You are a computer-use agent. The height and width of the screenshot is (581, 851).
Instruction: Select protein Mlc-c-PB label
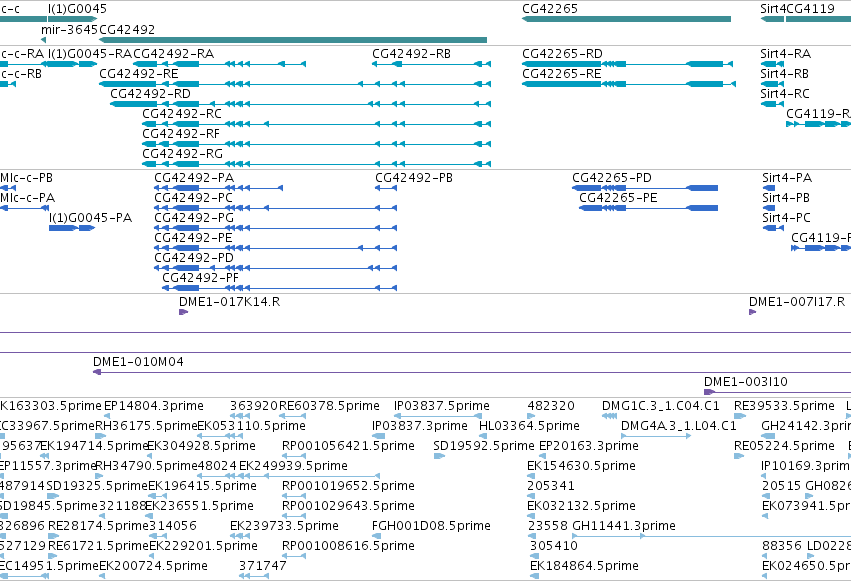pos(27,178)
